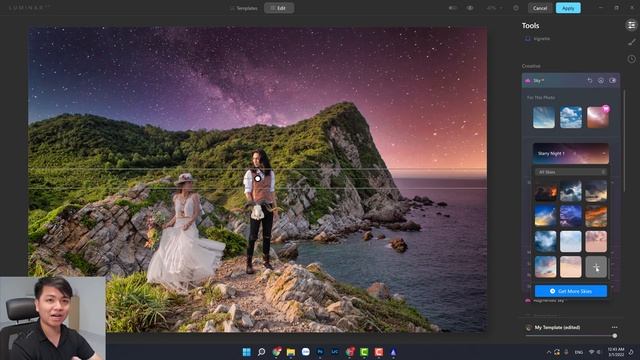Select the orange streaked sunset sky thumbnail
The image size is (640, 360).
pos(596,216)
